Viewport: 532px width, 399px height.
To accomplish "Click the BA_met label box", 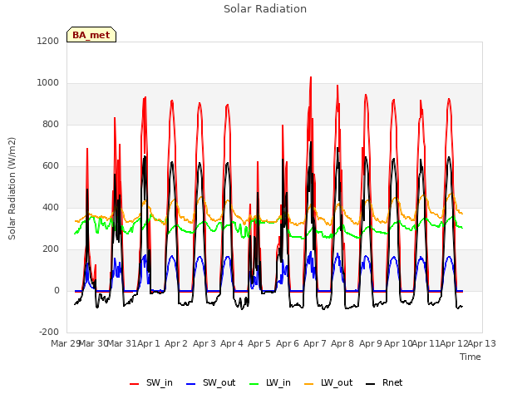I will coord(91,35).
